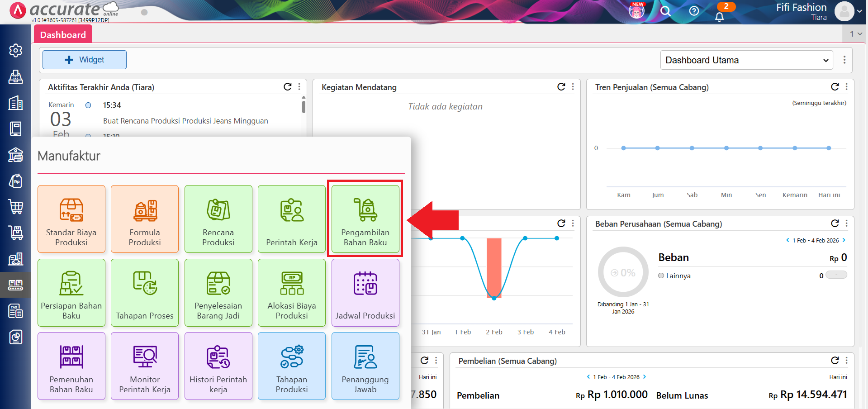Viewport: 868px width, 409px height.
Task: Open the user profile dropdown arrow
Action: [859, 11]
